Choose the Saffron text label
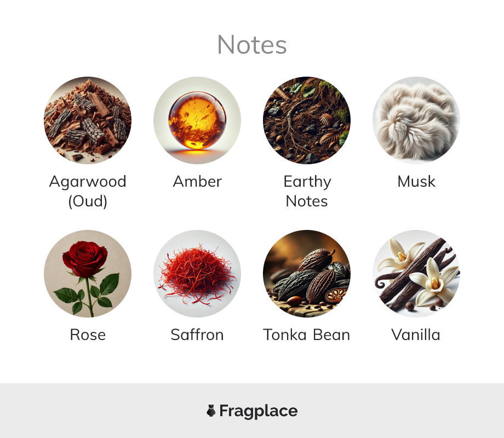The width and height of the screenshot is (504, 438). click(197, 335)
